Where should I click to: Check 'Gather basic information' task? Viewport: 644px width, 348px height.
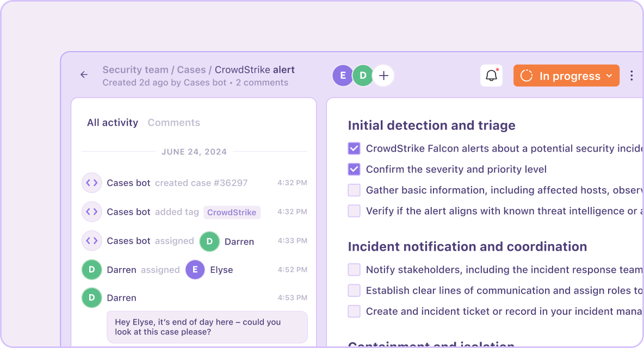pyautogui.click(x=354, y=190)
